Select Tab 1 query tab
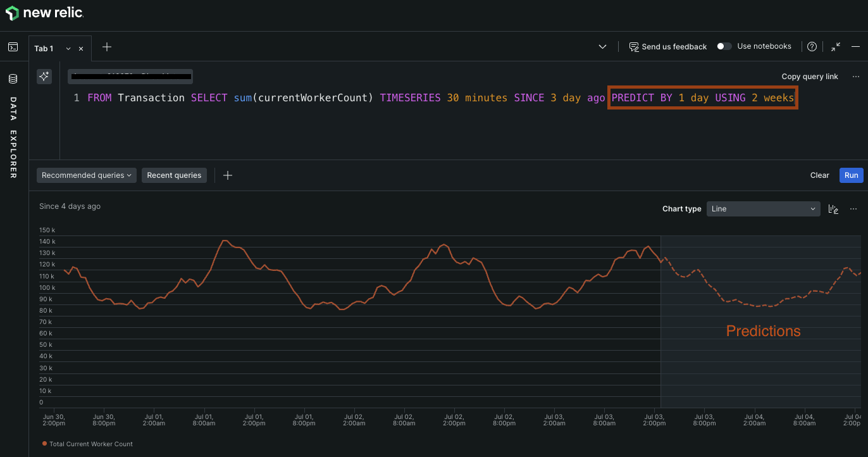 pyautogui.click(x=44, y=49)
